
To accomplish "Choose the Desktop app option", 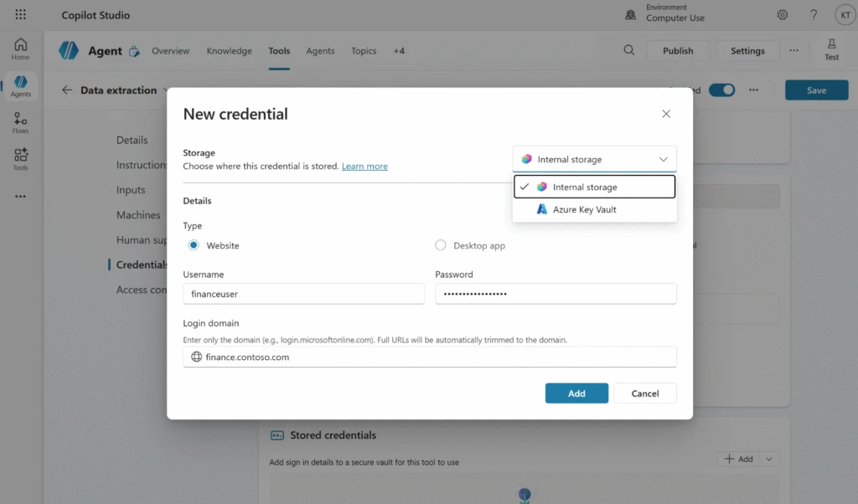I will 441,245.
